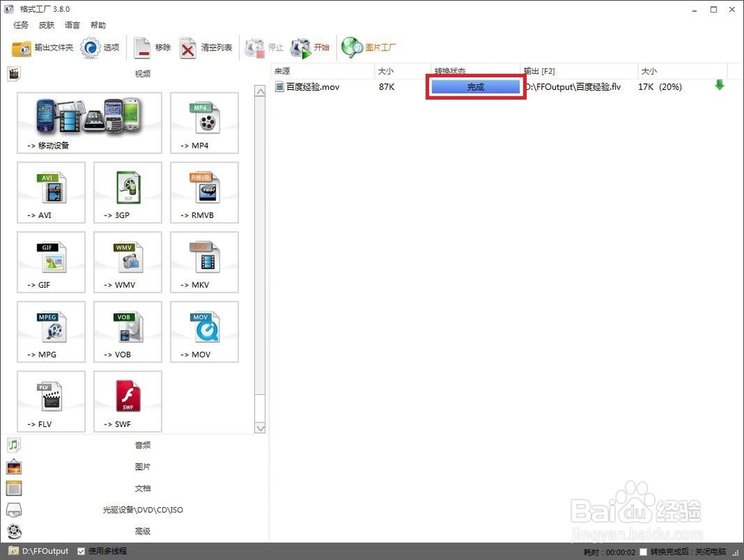Select the MKV conversion tile
744x560 pixels.
[x=205, y=263]
